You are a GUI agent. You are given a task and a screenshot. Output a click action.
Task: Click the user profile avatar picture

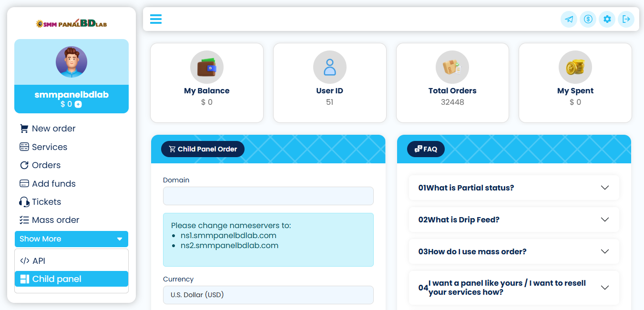[72, 62]
